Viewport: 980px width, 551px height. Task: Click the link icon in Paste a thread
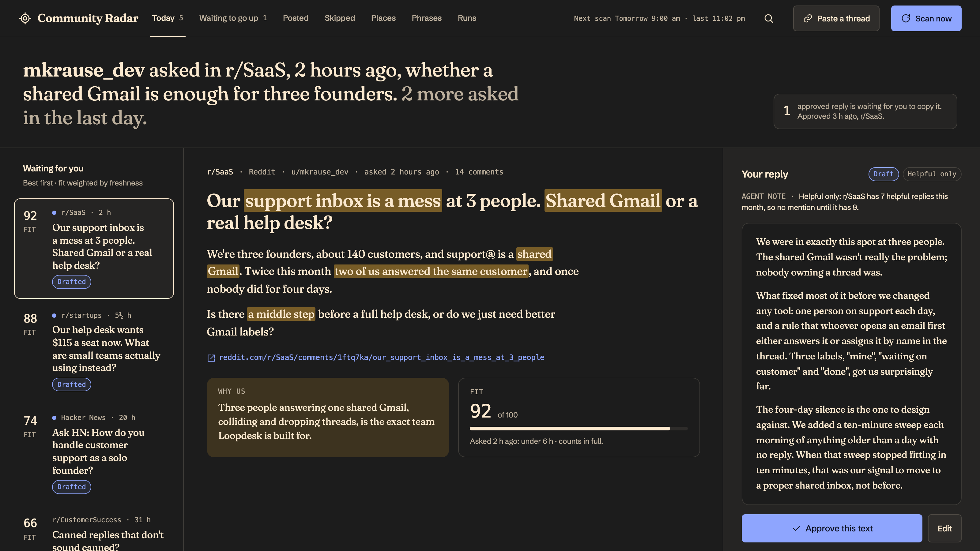pyautogui.click(x=808, y=19)
